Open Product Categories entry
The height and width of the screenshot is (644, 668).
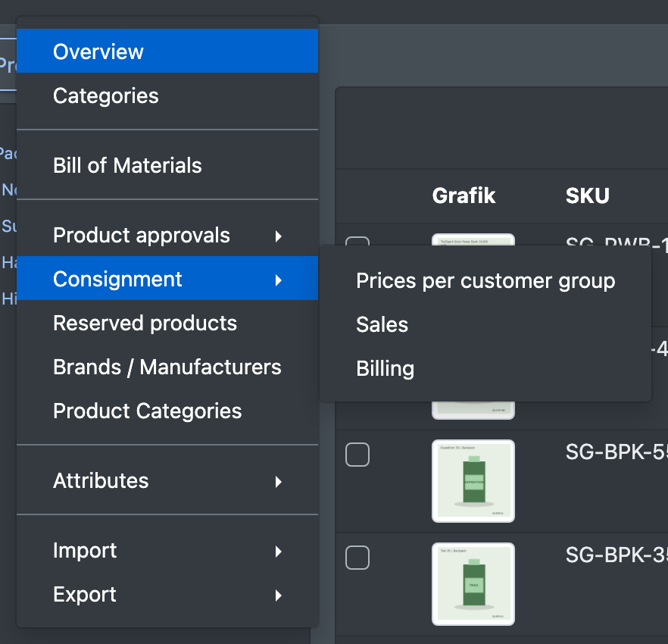point(167,411)
